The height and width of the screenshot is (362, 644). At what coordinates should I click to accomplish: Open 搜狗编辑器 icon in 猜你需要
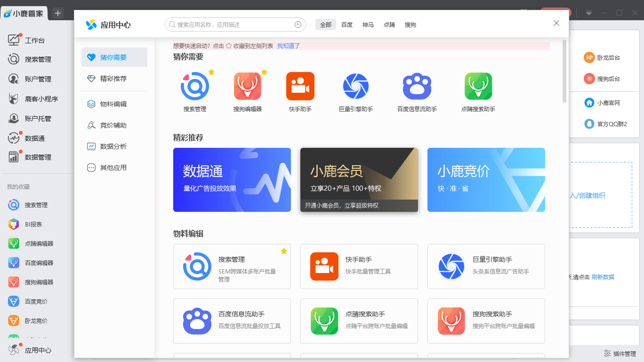[x=248, y=86]
